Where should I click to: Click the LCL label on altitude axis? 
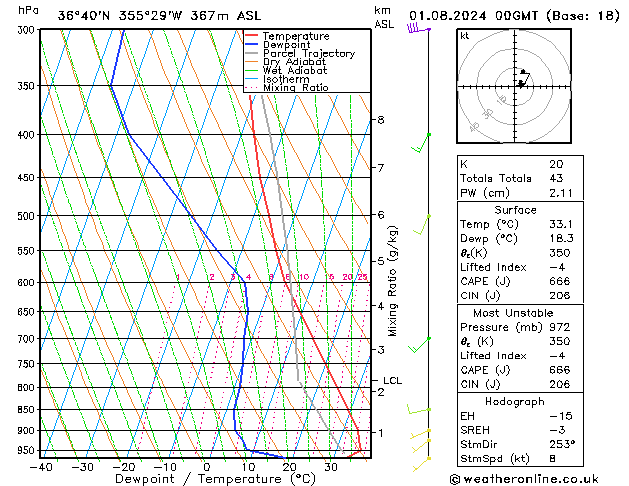(392, 380)
